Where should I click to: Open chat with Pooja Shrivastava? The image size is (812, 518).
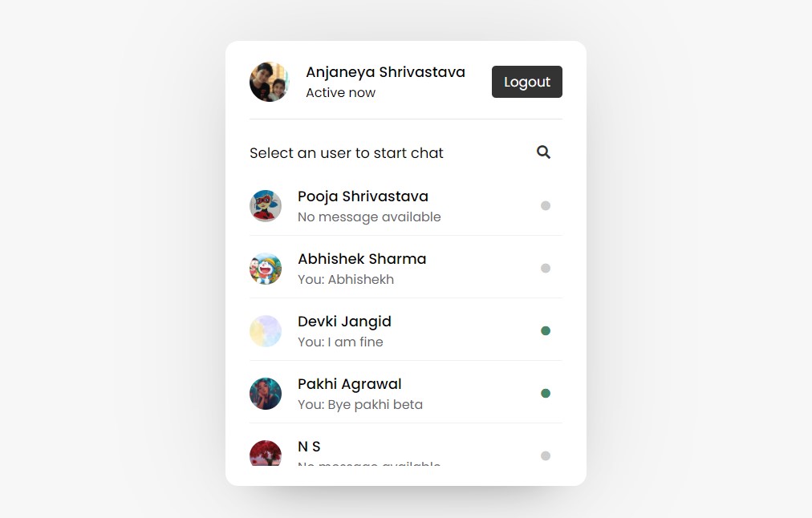[x=406, y=206]
